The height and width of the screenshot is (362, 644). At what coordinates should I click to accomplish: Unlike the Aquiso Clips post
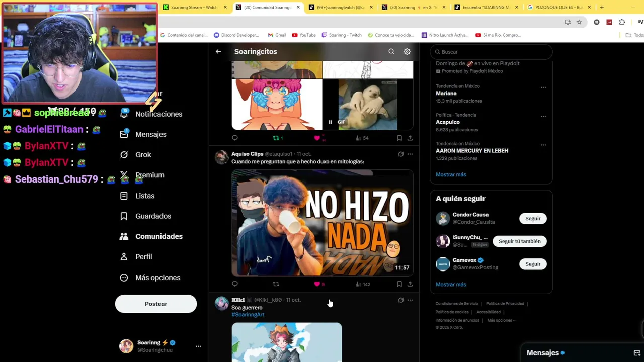click(x=319, y=284)
